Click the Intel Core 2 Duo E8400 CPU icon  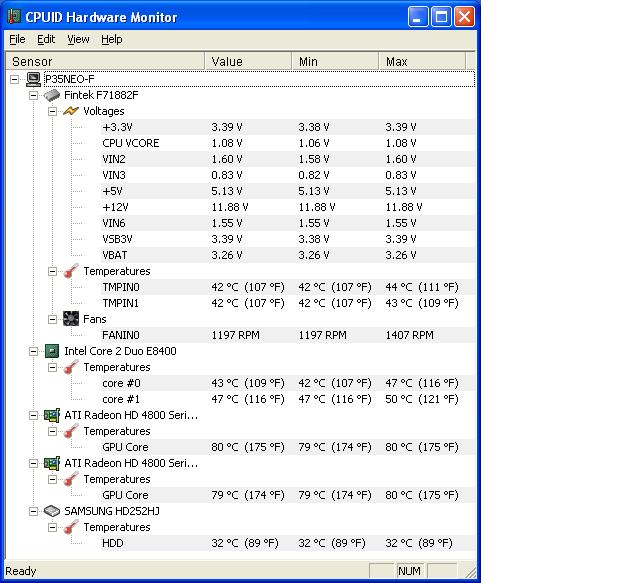(52, 351)
